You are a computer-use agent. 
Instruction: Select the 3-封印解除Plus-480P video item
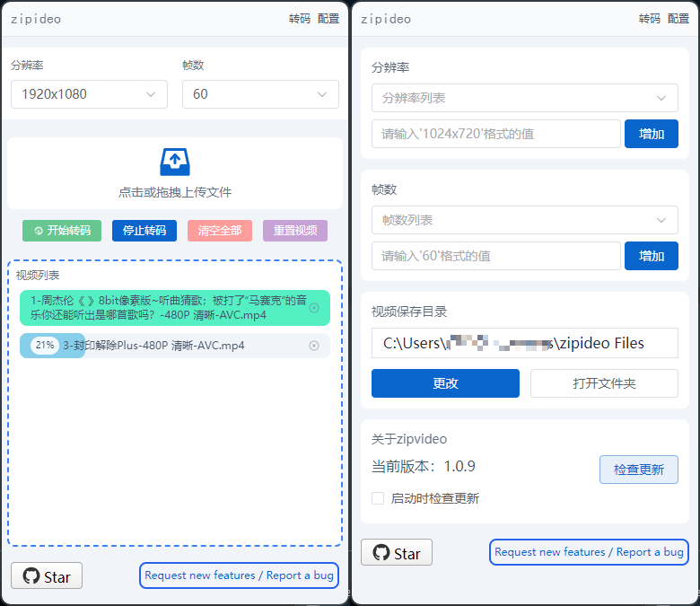pyautogui.click(x=175, y=346)
